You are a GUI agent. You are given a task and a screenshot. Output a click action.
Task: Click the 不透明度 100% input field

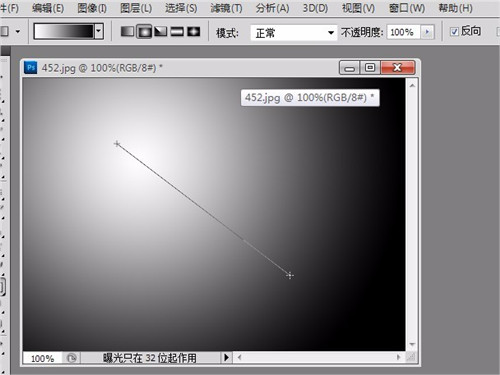coord(403,32)
